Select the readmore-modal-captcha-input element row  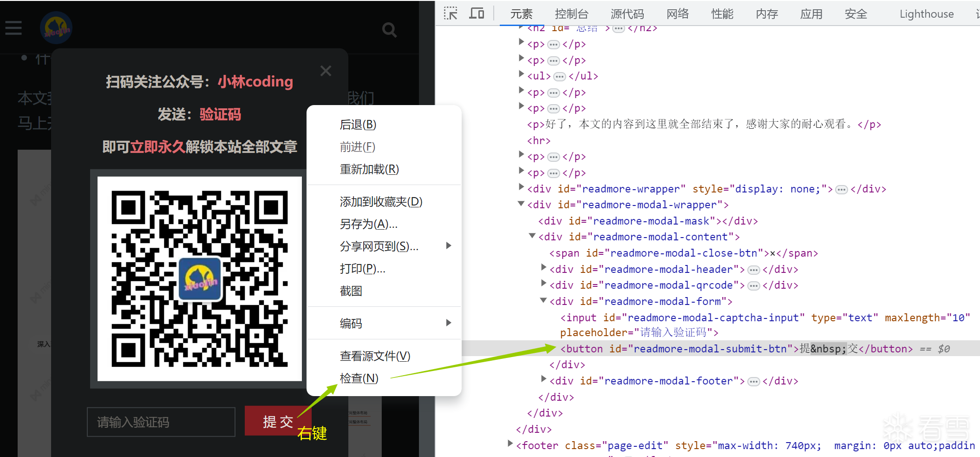point(765,325)
